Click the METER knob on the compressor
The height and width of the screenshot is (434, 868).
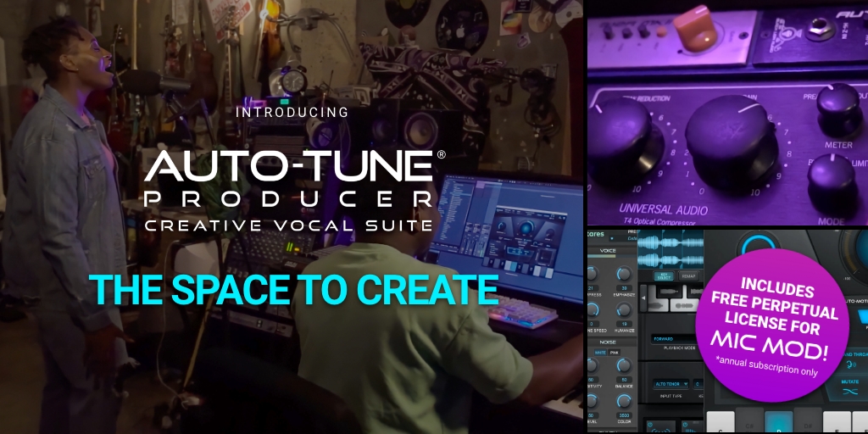(x=839, y=111)
